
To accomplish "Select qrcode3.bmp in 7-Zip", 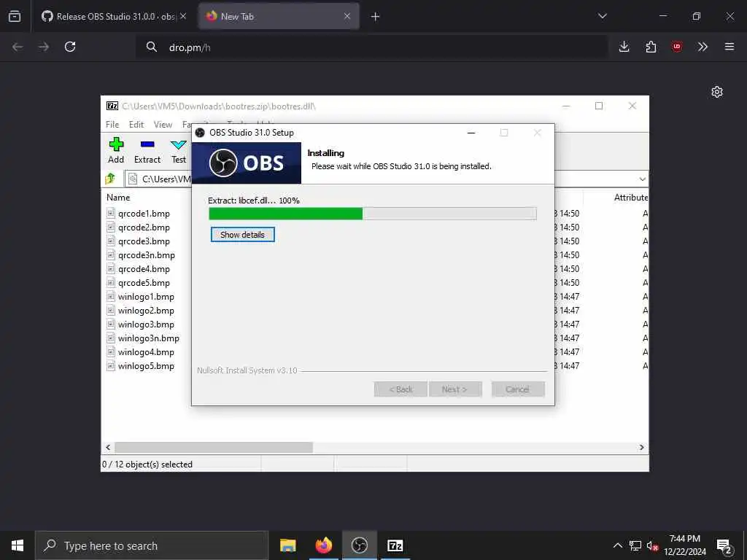I will point(144,241).
